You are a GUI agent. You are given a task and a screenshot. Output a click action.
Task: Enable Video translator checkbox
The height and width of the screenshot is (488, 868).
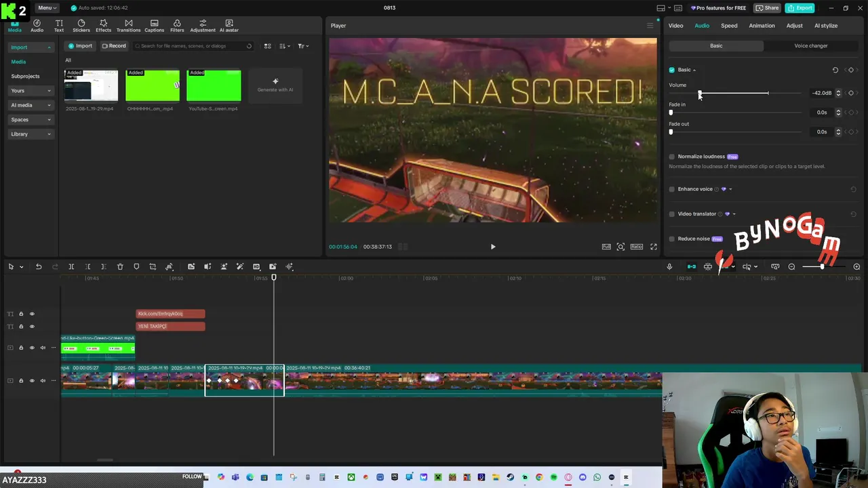pyautogui.click(x=672, y=213)
